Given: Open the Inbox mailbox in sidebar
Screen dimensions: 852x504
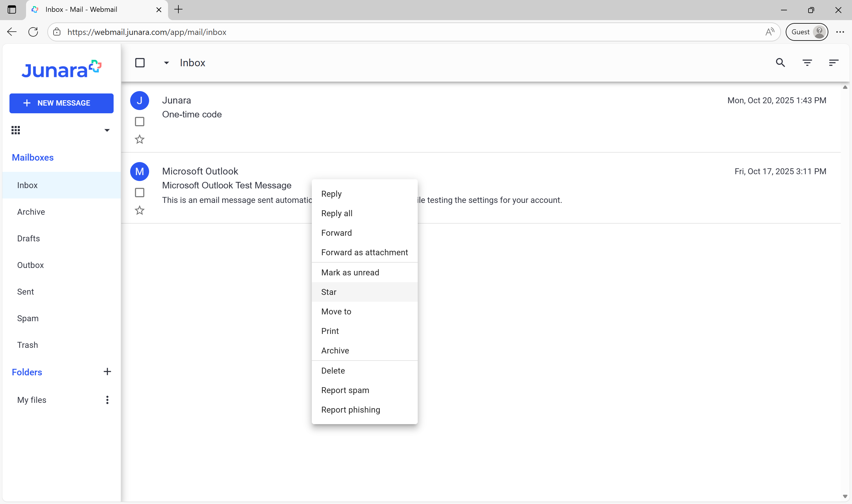Looking at the screenshot, I should pyautogui.click(x=62, y=185).
